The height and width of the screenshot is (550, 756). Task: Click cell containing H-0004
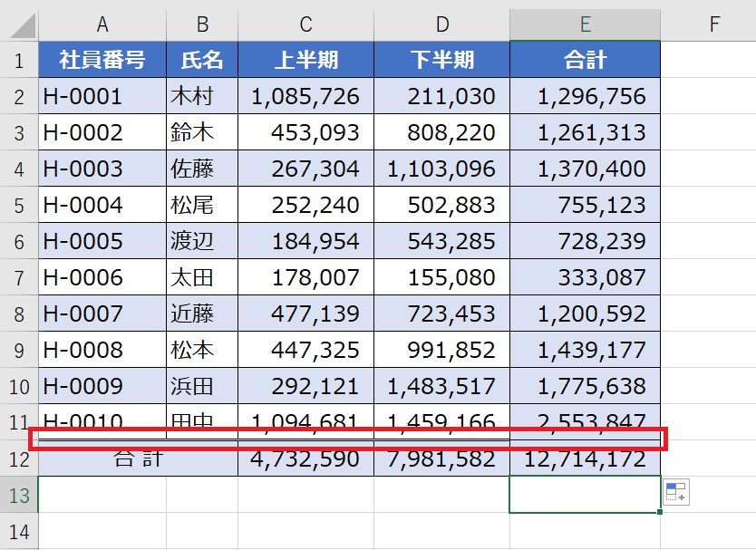click(102, 205)
